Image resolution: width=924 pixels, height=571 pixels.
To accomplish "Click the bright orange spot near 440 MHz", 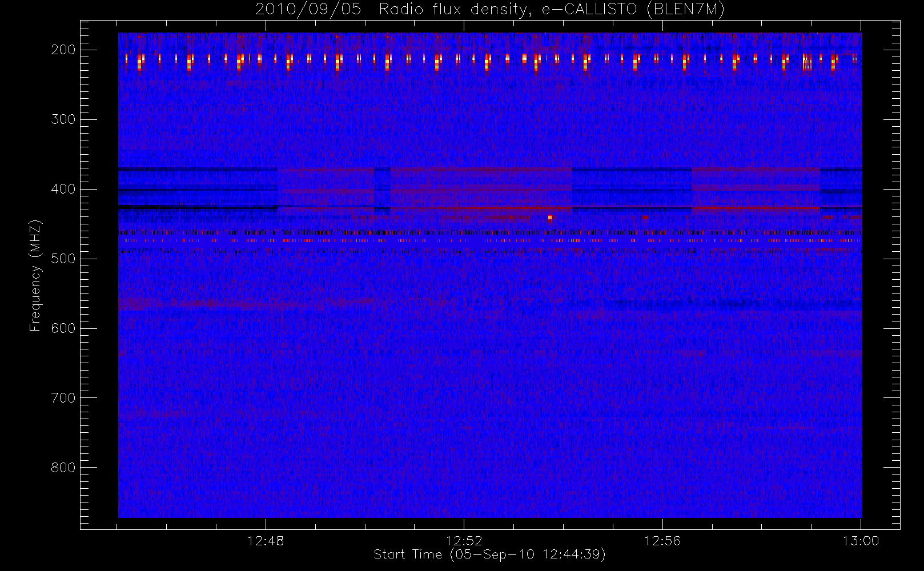I will tap(550, 218).
